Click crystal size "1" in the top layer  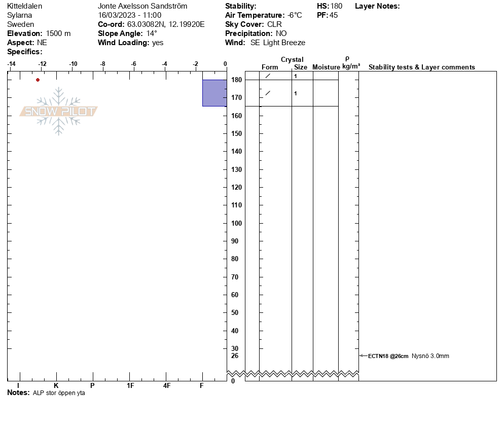[296, 76]
